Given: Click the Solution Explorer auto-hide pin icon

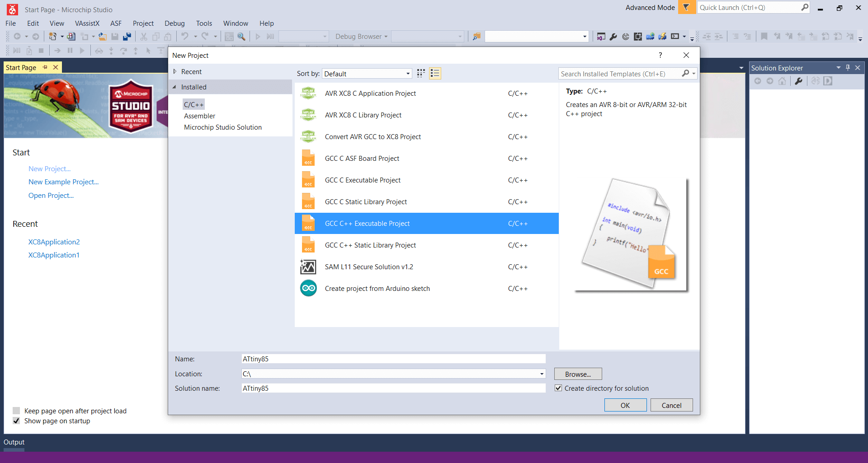Looking at the screenshot, I should click(x=848, y=68).
